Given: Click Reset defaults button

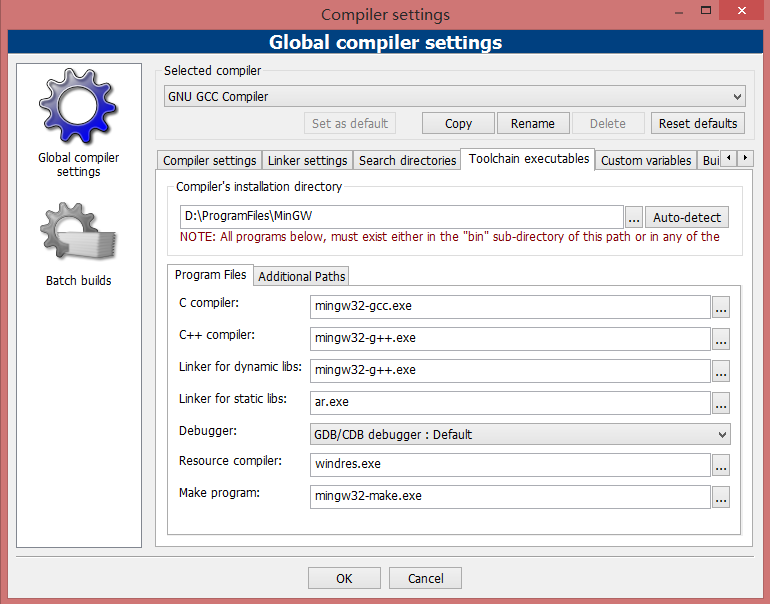Looking at the screenshot, I should click(698, 123).
